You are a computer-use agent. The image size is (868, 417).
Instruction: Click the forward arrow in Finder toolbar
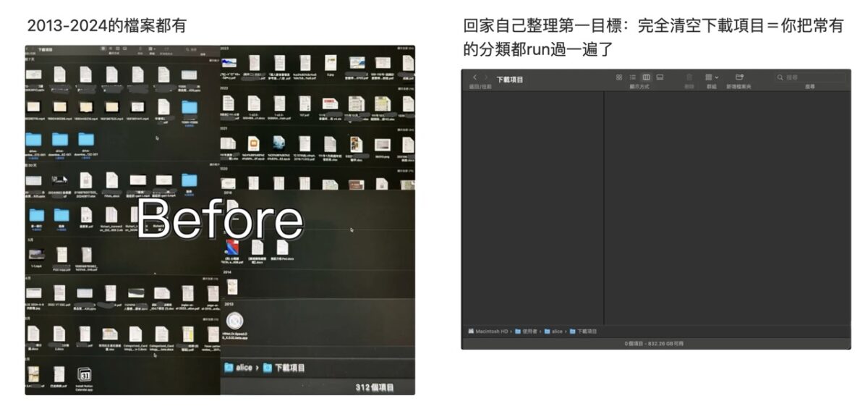pos(486,77)
